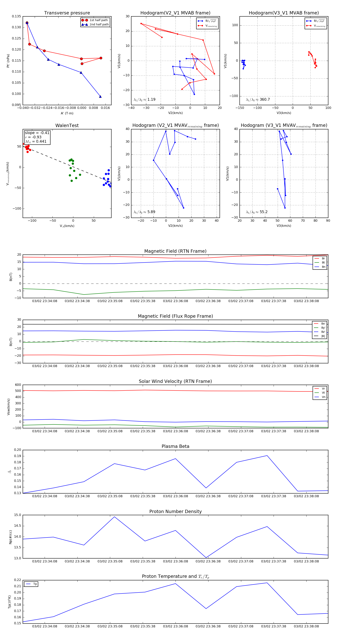Click the "slope = -0.41" annotation
This screenshot has height=644, width=351.
pos(37,133)
